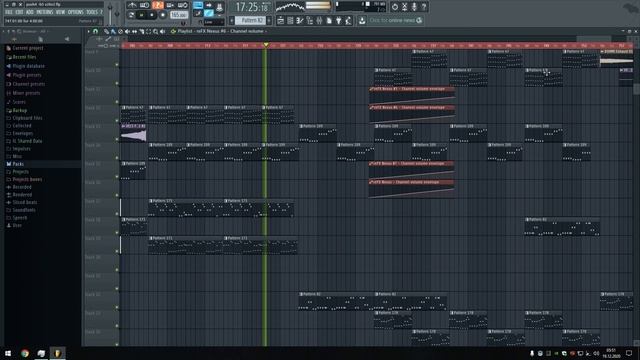This screenshot has width=640, height=360.
Task: Select the playlist mute tool
Action: (127, 31)
